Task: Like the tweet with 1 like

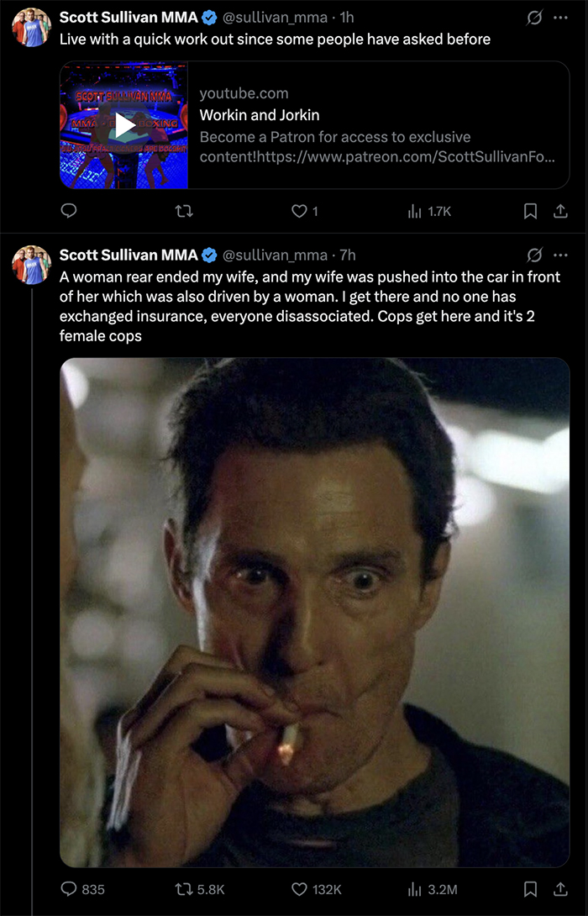Action: (x=300, y=212)
